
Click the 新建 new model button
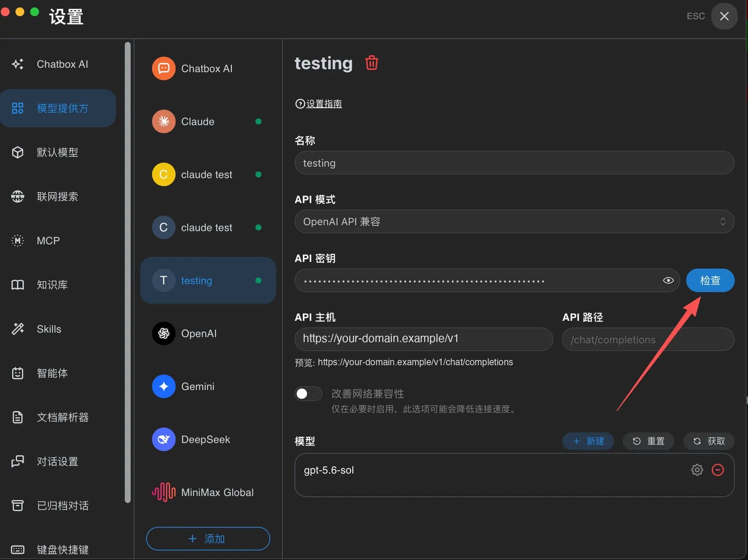(x=588, y=441)
